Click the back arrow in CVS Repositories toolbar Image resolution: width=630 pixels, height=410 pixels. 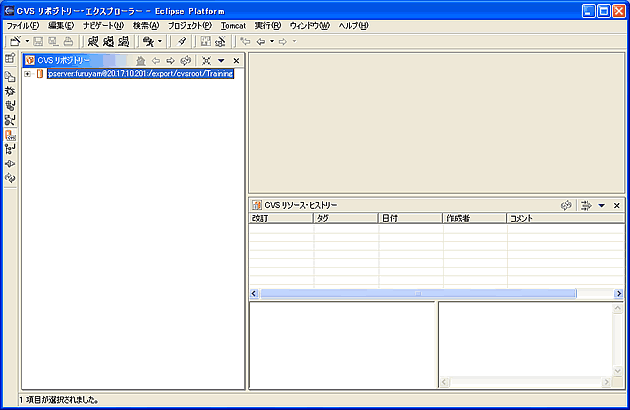[155, 61]
